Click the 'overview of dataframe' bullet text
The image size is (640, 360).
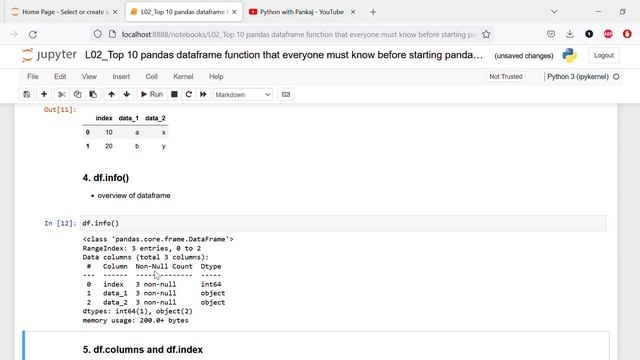tap(134, 196)
